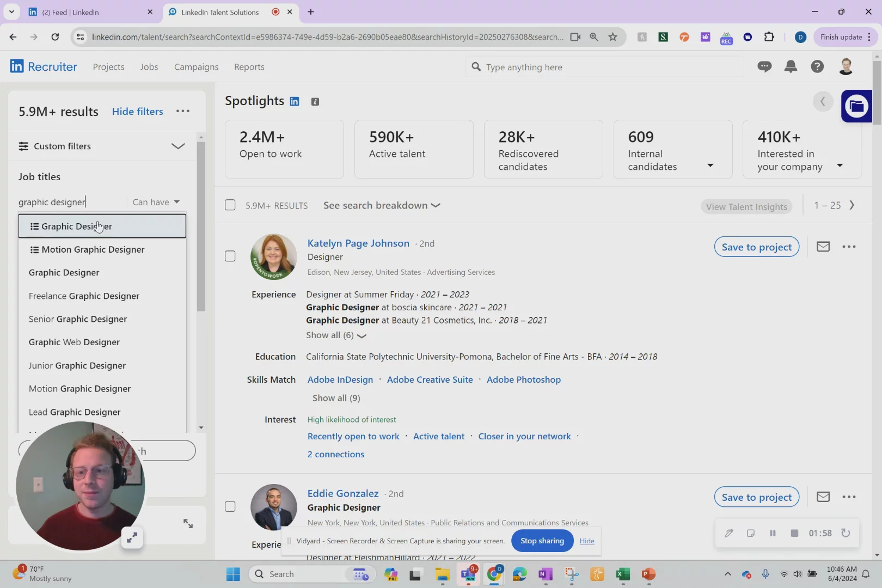Send message to Katelyn via envelope icon
The width and height of the screenshot is (882, 588).
point(823,247)
